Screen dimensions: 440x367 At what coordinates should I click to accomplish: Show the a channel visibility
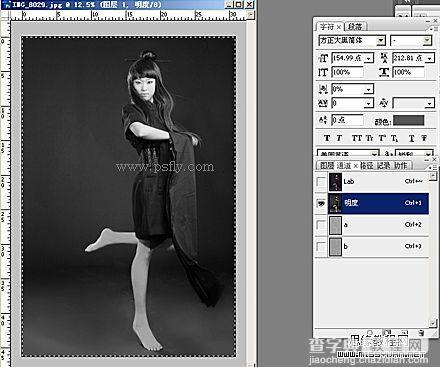(x=321, y=225)
